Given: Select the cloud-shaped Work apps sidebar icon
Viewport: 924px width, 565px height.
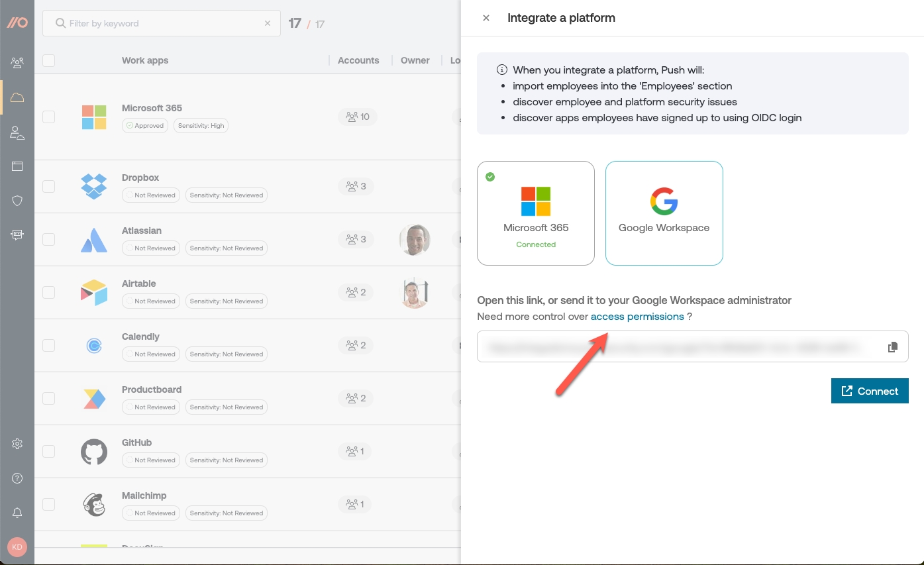Looking at the screenshot, I should (x=17, y=97).
